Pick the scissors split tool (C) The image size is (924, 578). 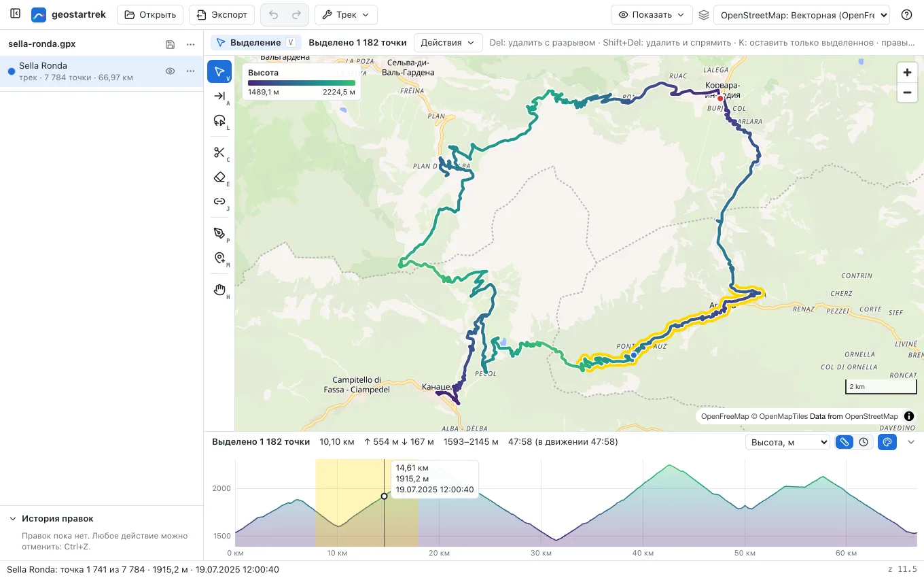[219, 152]
